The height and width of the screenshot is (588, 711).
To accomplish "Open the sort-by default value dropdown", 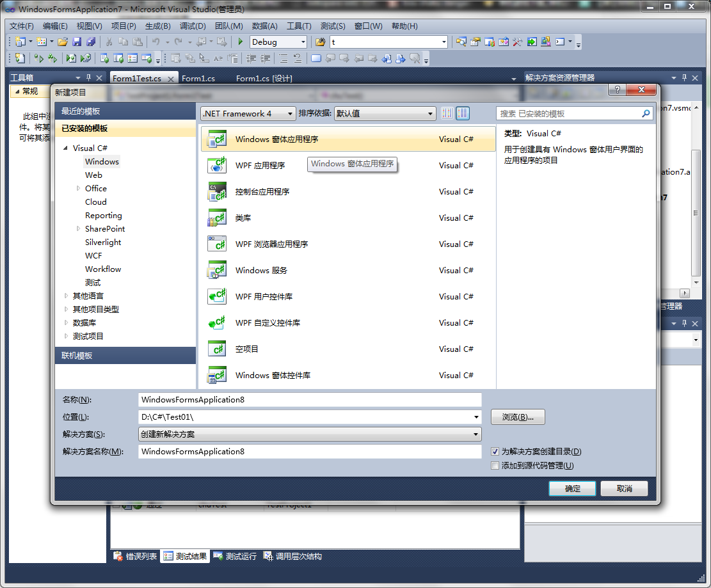I will click(385, 113).
